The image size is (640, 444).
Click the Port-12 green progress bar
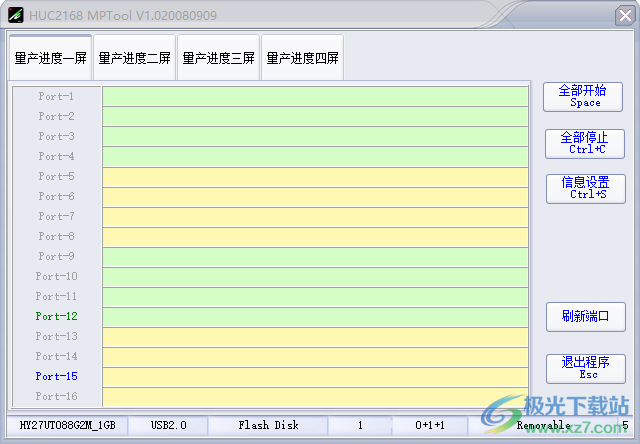point(315,316)
